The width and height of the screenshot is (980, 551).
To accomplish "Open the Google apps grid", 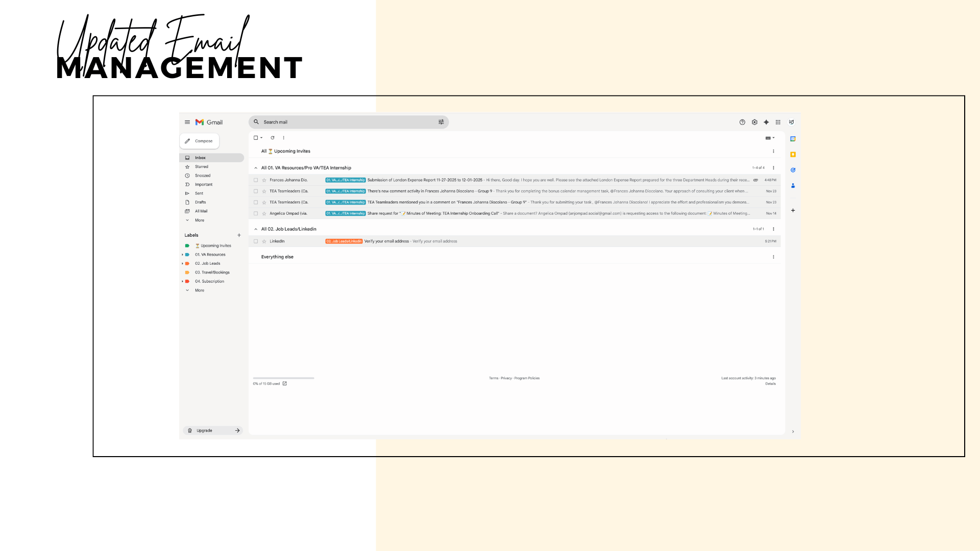I will tap(778, 122).
